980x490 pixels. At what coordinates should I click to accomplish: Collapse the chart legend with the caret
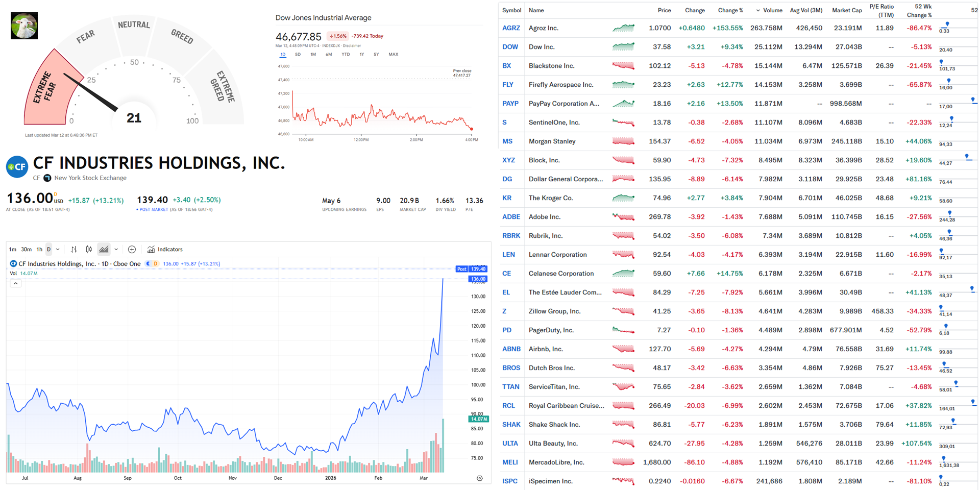pyautogui.click(x=16, y=283)
